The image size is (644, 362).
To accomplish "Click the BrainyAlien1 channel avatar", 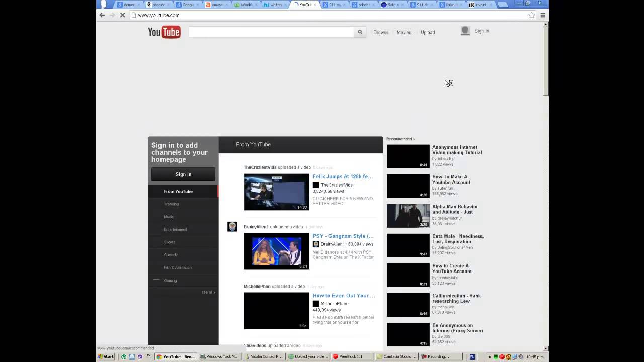I will [x=232, y=226].
